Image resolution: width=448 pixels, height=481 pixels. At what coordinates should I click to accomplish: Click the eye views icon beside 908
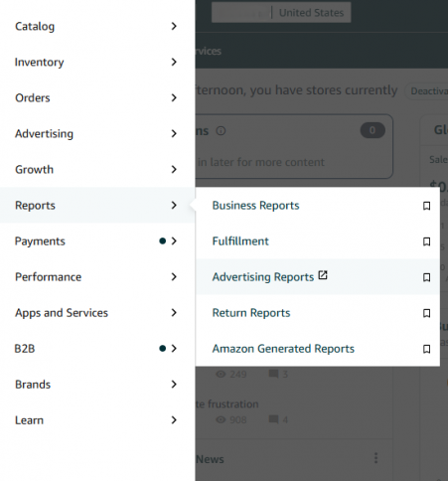point(221,419)
